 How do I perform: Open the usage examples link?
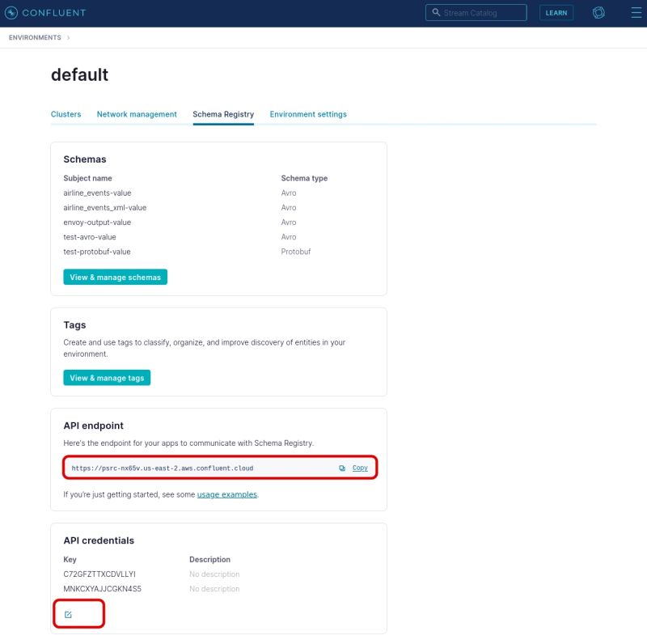(x=226, y=494)
